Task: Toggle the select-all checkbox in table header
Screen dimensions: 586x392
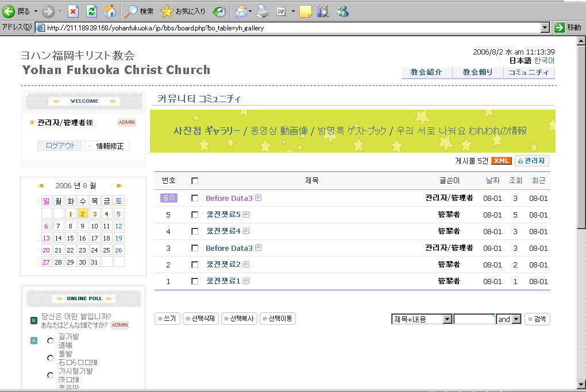Action: 195,181
